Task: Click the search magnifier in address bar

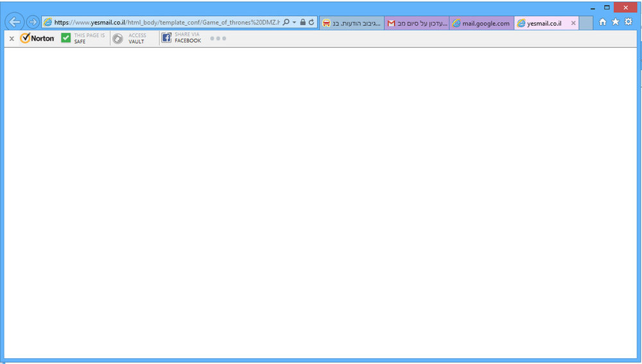Action: (x=286, y=22)
